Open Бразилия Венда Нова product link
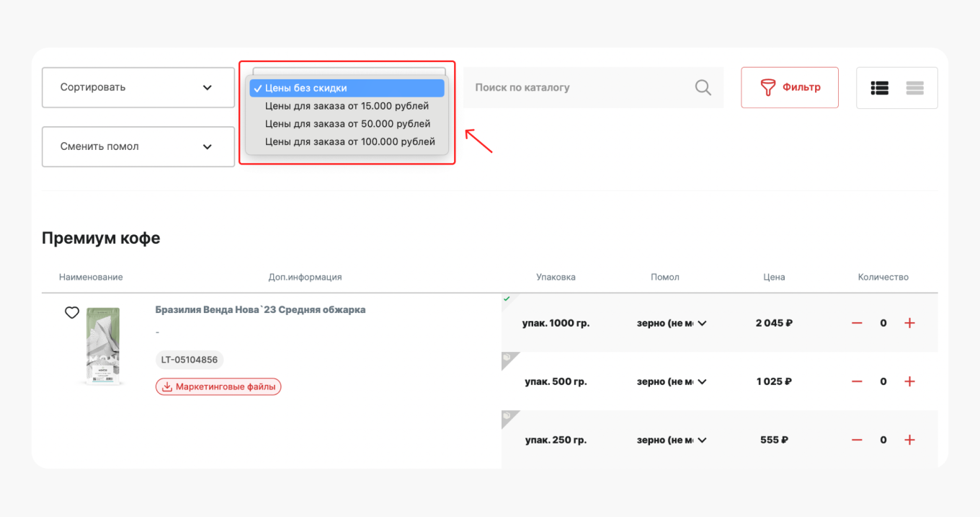Image resolution: width=980 pixels, height=517 pixels. click(x=260, y=309)
